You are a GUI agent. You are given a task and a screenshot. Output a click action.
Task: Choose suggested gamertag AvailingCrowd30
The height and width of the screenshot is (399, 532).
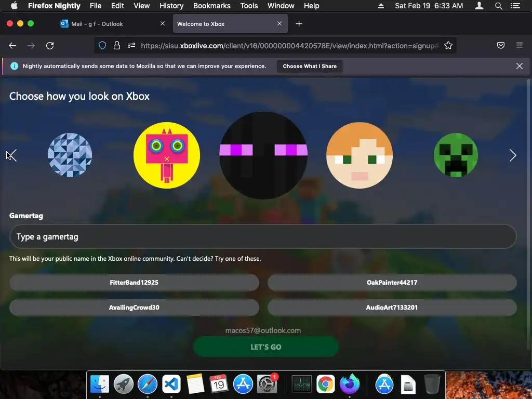[134, 308]
